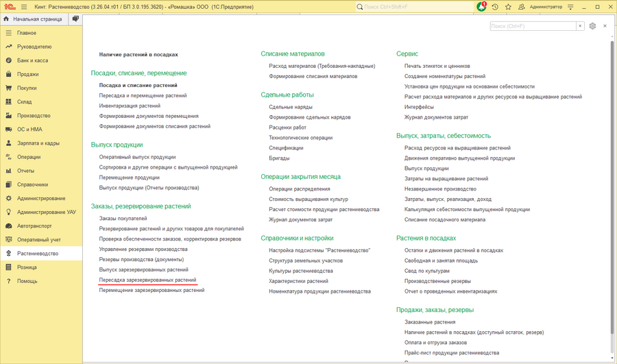Open Стоимость выращивания культур
This screenshot has width=617, height=364.
point(308,199)
